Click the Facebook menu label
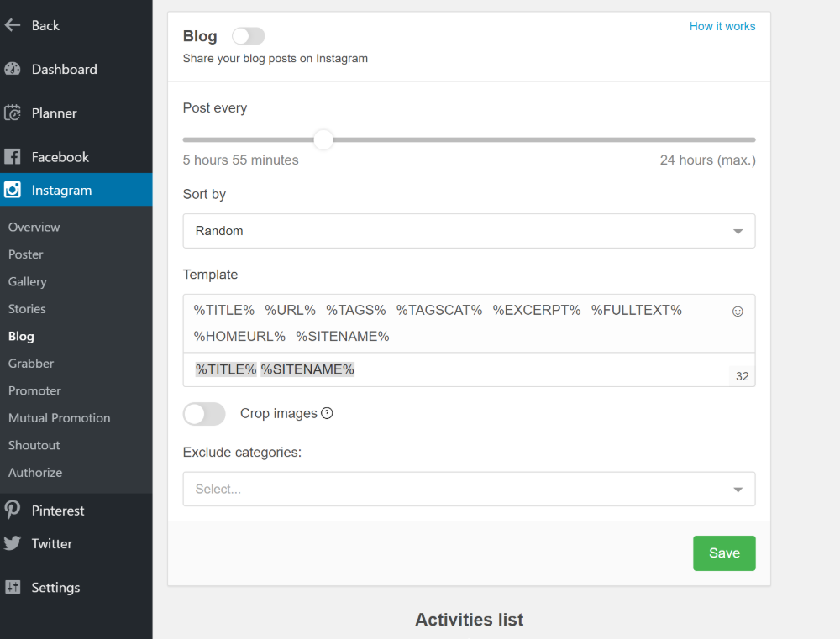Viewport: 840px width, 639px height. [60, 157]
